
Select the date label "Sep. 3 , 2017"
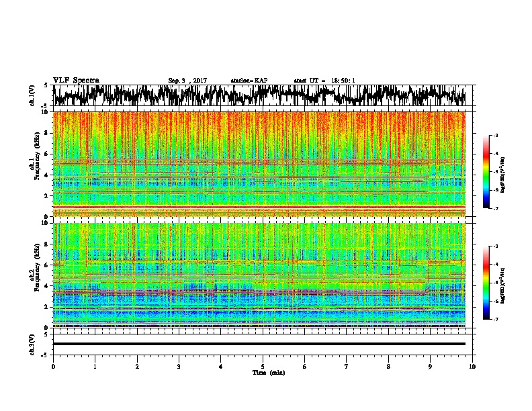[187, 81]
